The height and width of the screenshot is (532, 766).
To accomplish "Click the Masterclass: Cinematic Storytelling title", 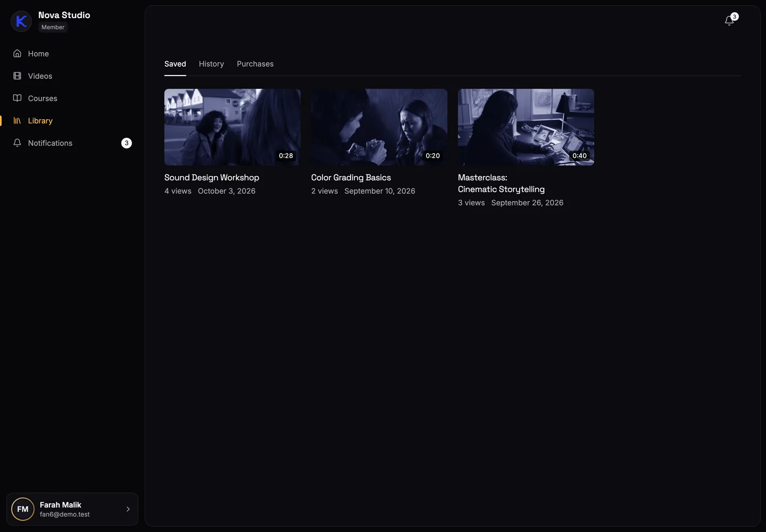I will [501, 184].
